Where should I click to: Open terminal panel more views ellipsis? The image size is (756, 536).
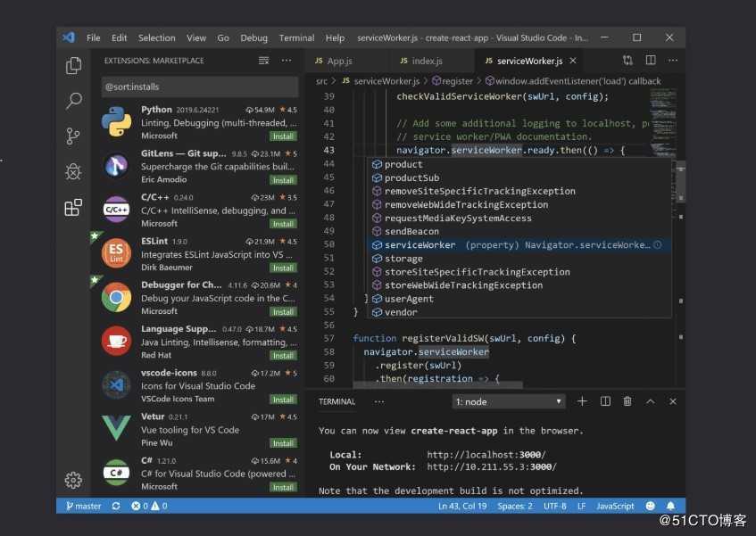click(x=379, y=401)
